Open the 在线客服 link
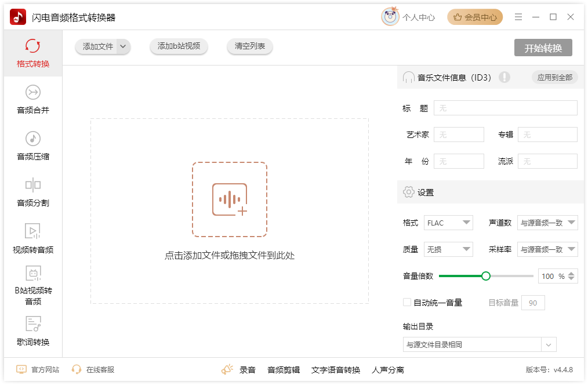This screenshot has height=385, width=588. coord(100,369)
